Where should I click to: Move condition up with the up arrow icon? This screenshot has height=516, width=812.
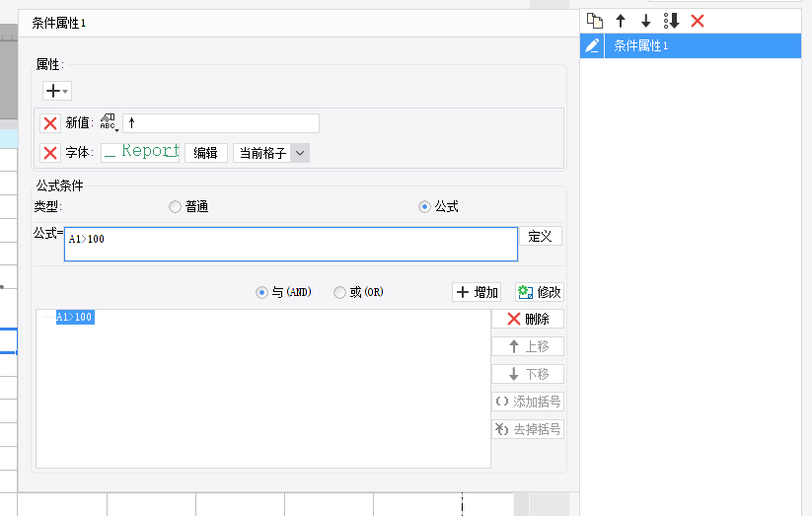(621, 21)
